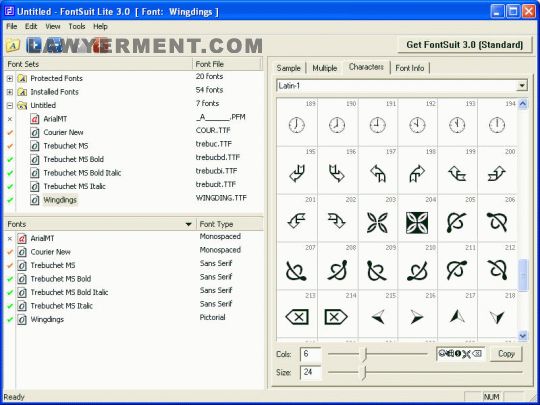Select Trebuchet MS Bold Italic in Font Sets
Screen dimensions: 540x405
point(82,173)
